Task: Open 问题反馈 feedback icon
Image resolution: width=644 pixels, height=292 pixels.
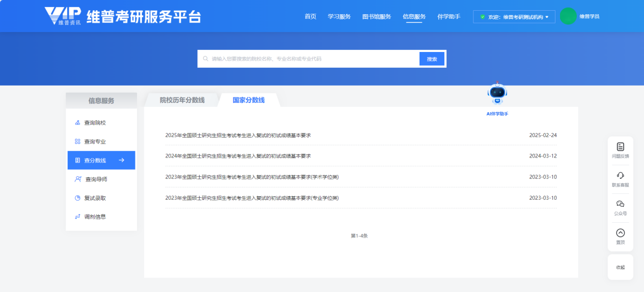Action: [x=620, y=147]
